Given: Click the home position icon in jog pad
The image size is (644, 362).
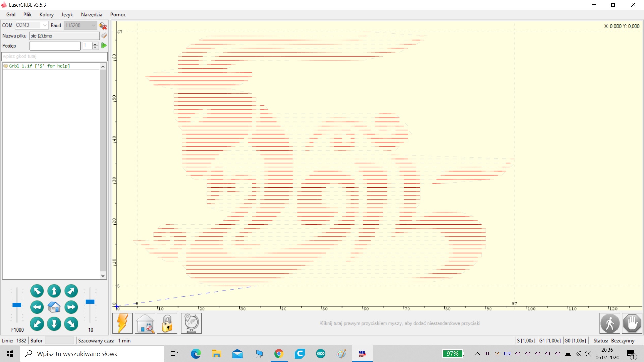Looking at the screenshot, I should click(x=54, y=307).
